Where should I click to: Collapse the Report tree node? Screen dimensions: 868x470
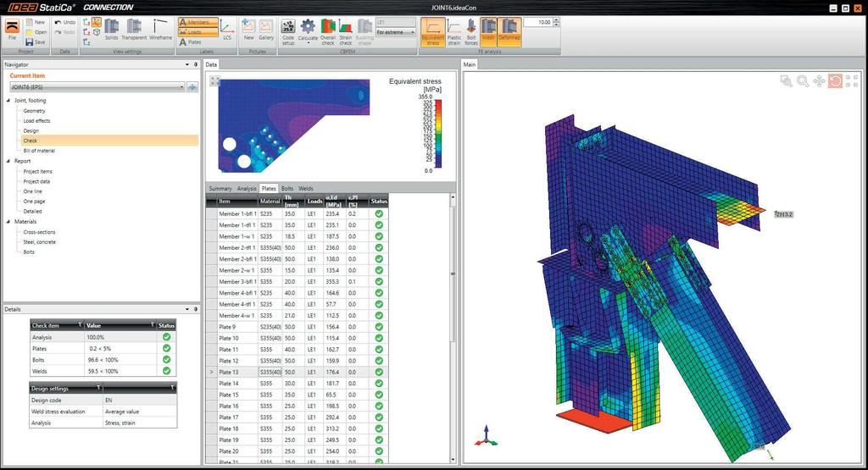click(8, 161)
